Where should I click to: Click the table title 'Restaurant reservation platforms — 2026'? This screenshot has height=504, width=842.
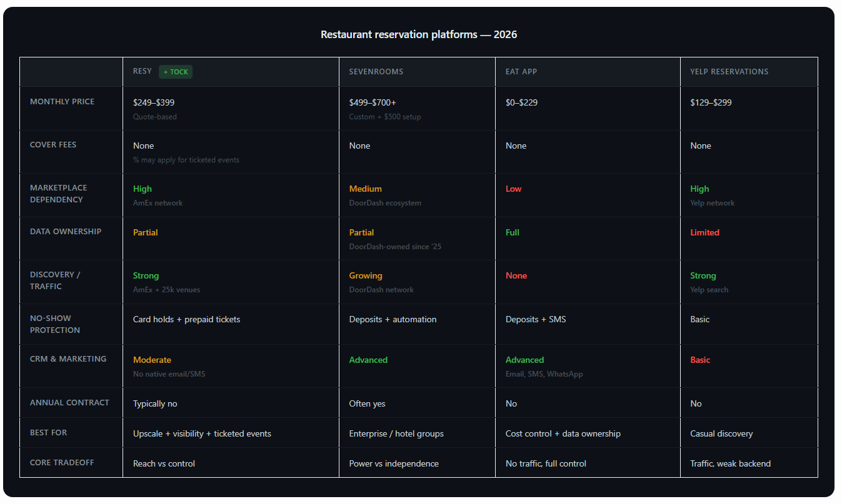point(419,34)
